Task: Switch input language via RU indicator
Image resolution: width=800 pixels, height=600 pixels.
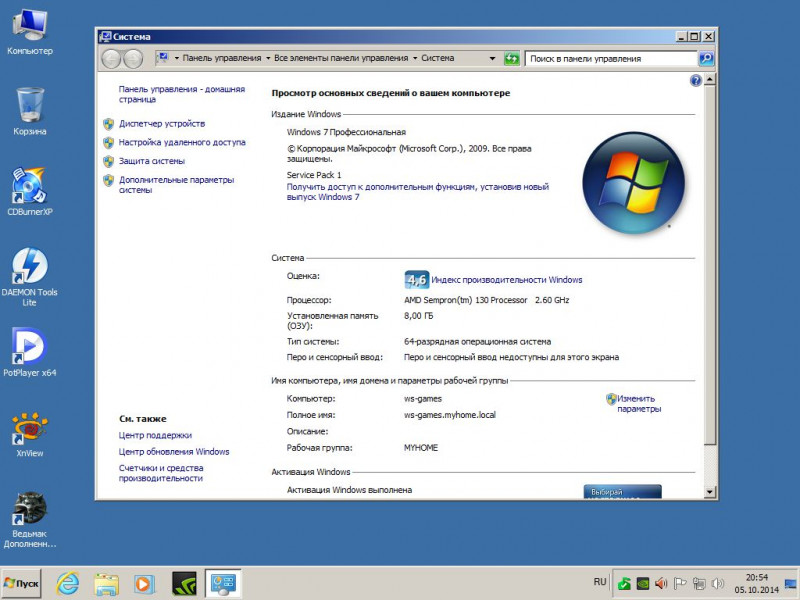Action: (x=600, y=581)
